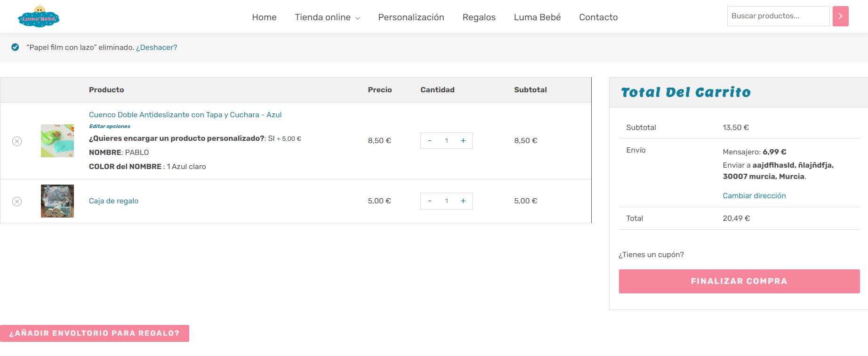The image size is (868, 356).
Task: Expand the ¿Tienes un cupón? section
Action: (651, 255)
